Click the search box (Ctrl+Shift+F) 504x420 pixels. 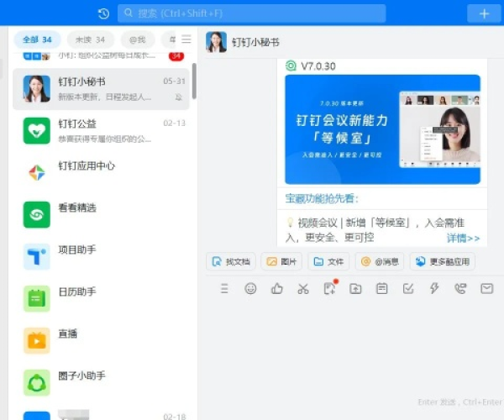252,13
